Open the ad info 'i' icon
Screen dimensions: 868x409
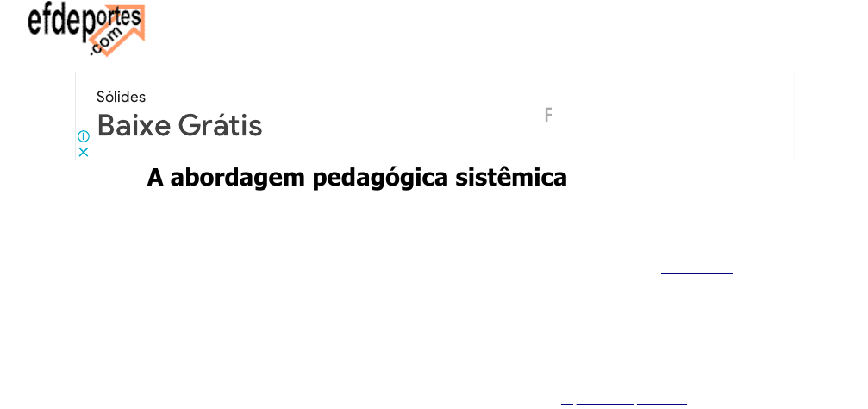coord(84,136)
